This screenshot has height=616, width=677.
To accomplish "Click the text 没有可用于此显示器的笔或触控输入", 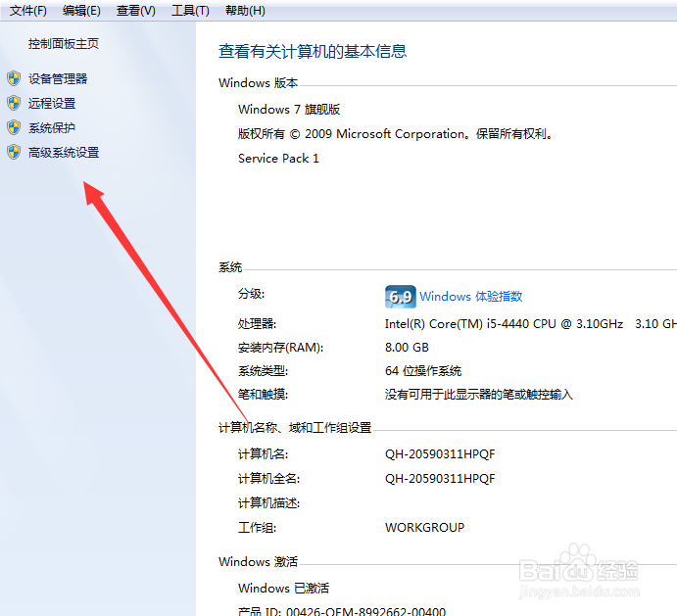I will pos(479,394).
